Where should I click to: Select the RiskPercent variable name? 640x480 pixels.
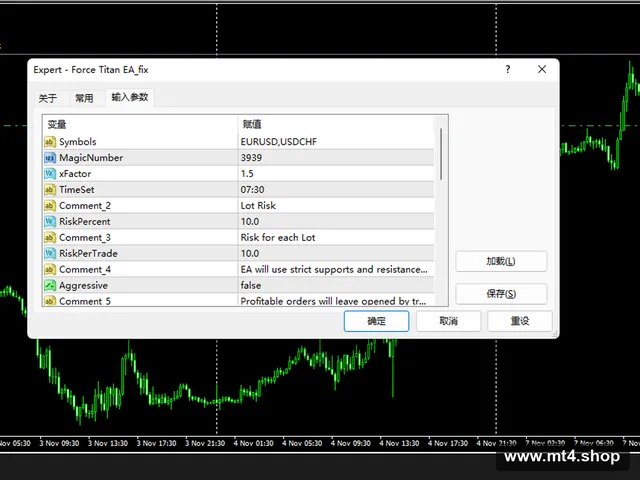pyautogui.click(x=84, y=222)
